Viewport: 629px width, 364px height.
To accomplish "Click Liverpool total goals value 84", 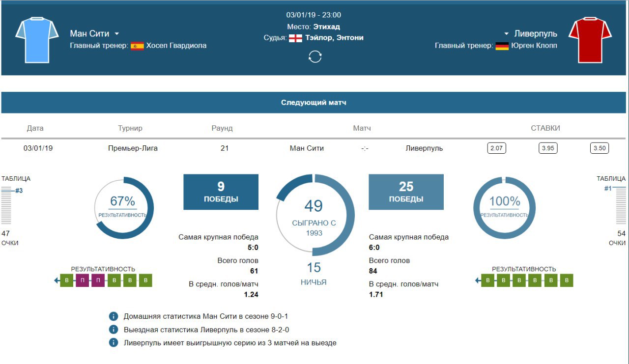I will (373, 271).
